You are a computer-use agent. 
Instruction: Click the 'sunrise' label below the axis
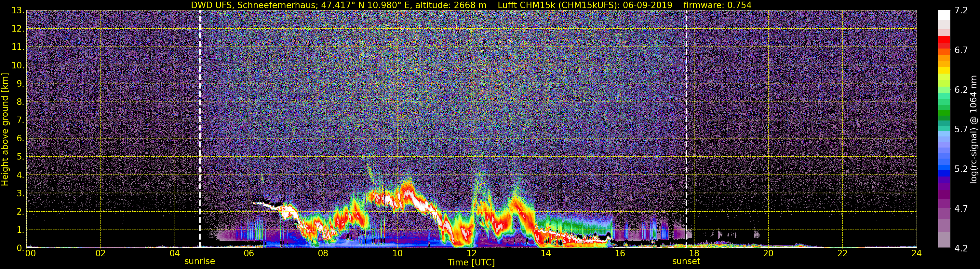coord(200,262)
